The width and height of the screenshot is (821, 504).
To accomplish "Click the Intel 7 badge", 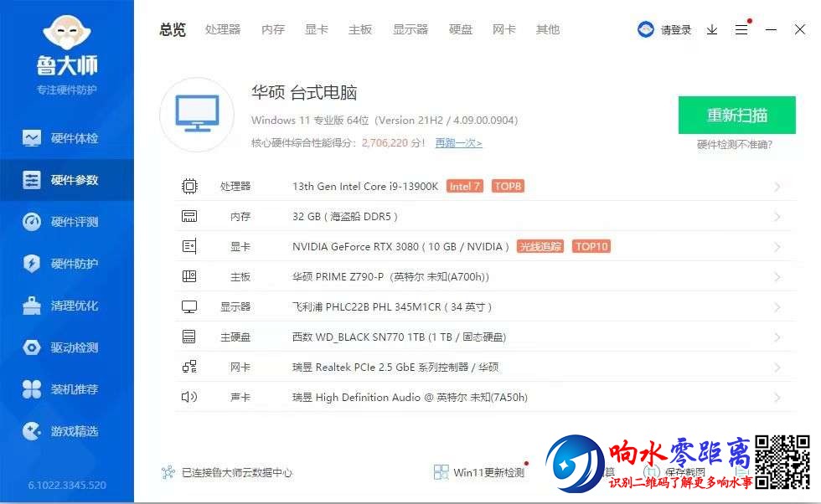I will tap(464, 187).
